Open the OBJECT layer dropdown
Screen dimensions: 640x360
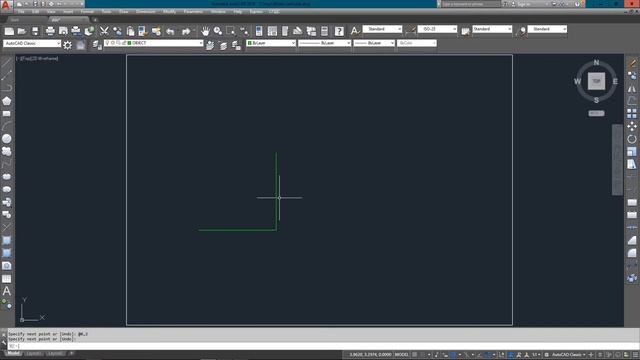(153, 43)
